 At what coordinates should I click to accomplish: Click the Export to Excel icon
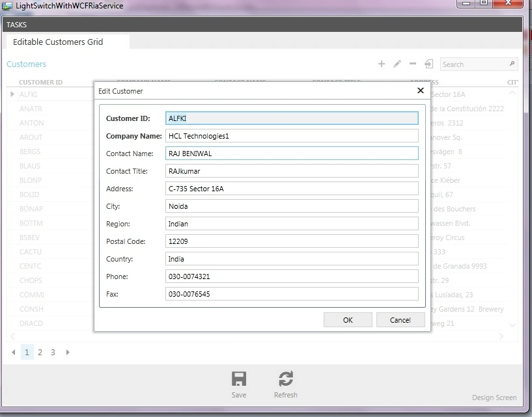click(428, 64)
